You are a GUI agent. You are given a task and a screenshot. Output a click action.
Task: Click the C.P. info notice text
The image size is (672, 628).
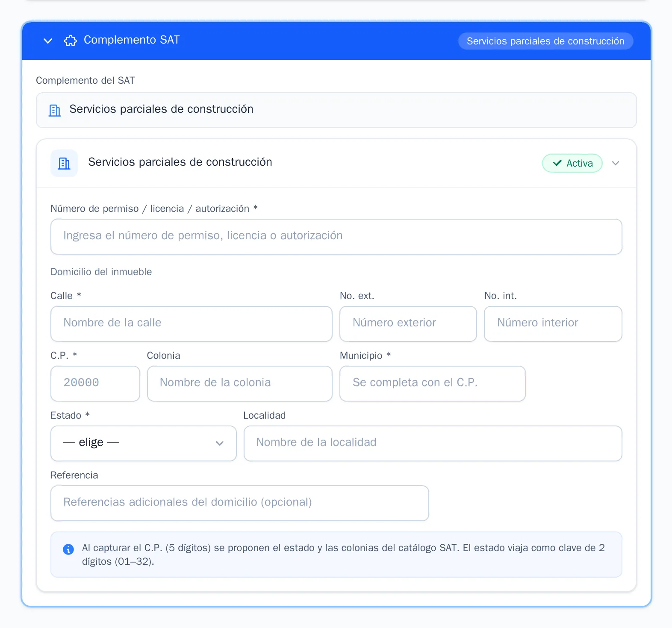pos(343,555)
